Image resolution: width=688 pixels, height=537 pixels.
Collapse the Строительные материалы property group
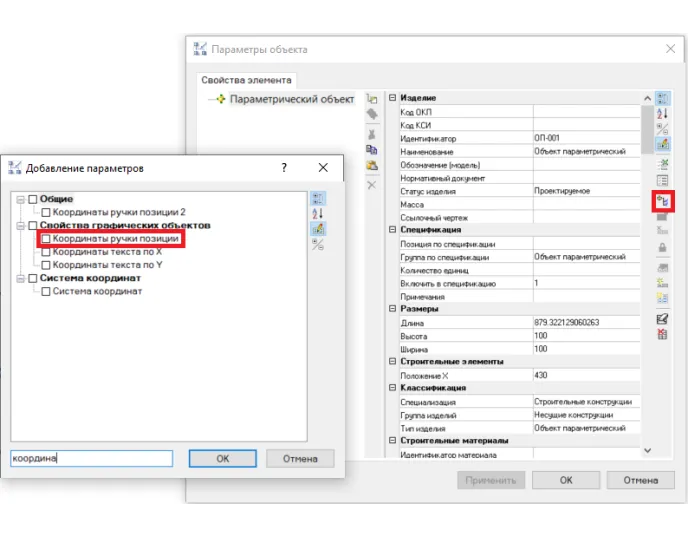(393, 440)
